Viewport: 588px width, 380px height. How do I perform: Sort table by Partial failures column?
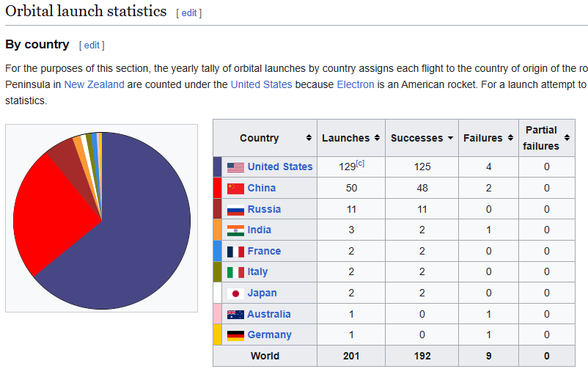pyautogui.click(x=567, y=138)
